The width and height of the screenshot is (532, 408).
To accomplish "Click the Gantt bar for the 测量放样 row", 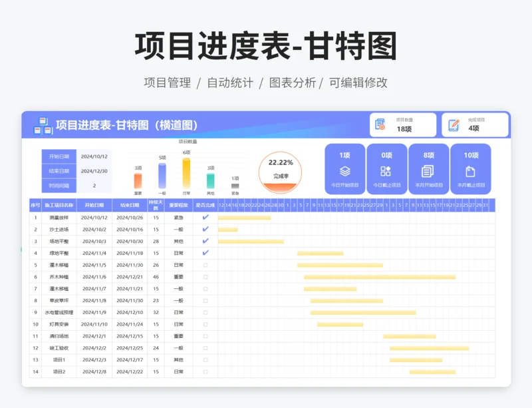I will pyautogui.click(x=244, y=218).
